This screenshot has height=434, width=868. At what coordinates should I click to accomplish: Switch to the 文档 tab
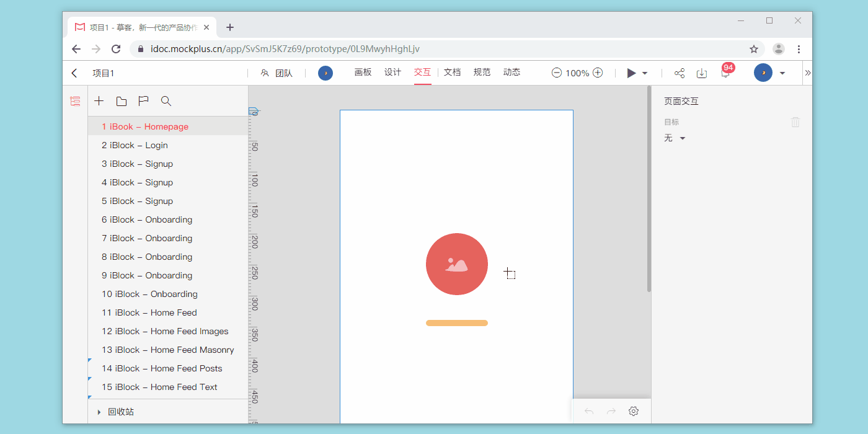452,73
